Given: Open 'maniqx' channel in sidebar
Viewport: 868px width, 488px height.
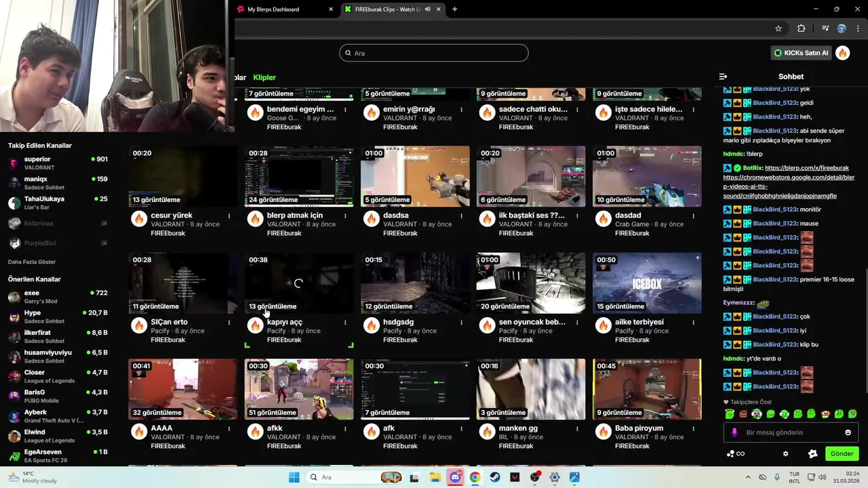Looking at the screenshot, I should tap(58, 183).
